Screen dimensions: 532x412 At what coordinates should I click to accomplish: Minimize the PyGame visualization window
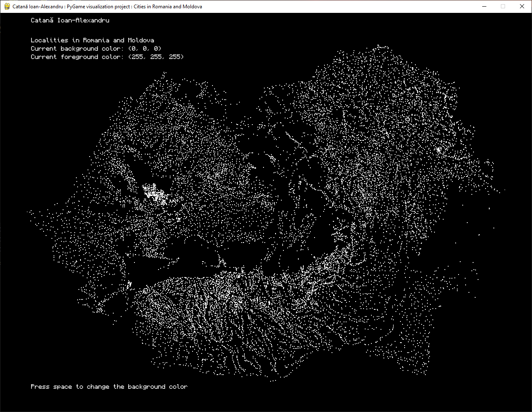(x=484, y=7)
